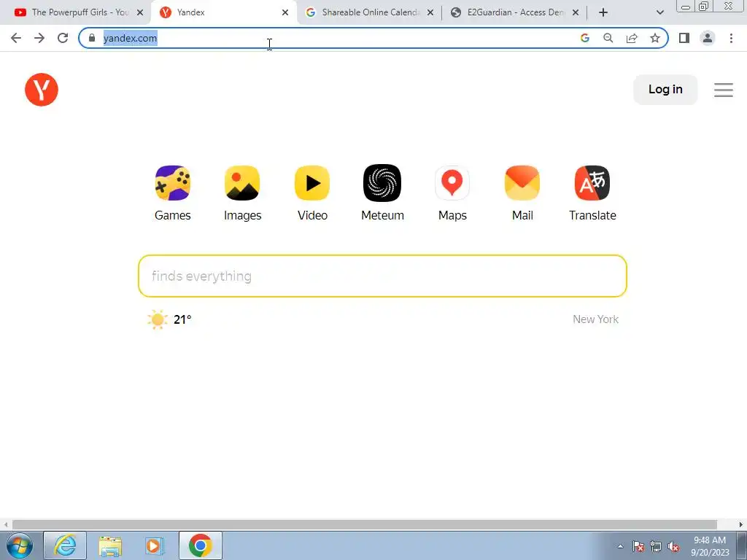
Task: Click the New York location link
Action: [x=595, y=319]
